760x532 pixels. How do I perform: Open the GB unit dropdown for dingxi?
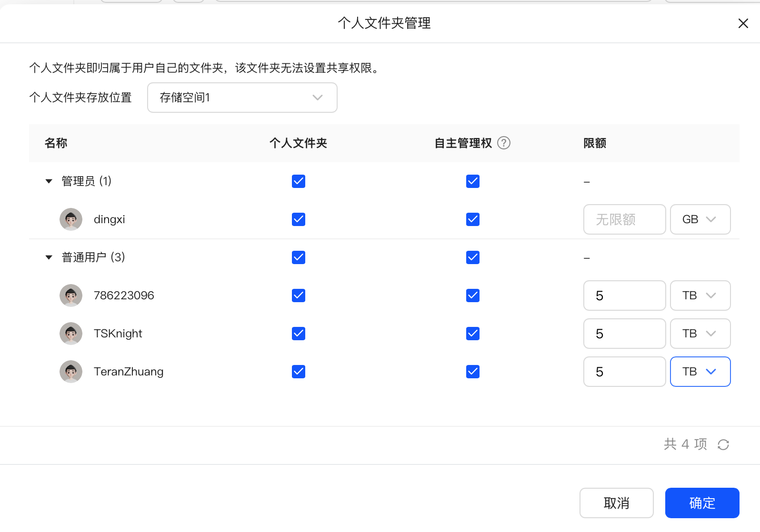(700, 219)
